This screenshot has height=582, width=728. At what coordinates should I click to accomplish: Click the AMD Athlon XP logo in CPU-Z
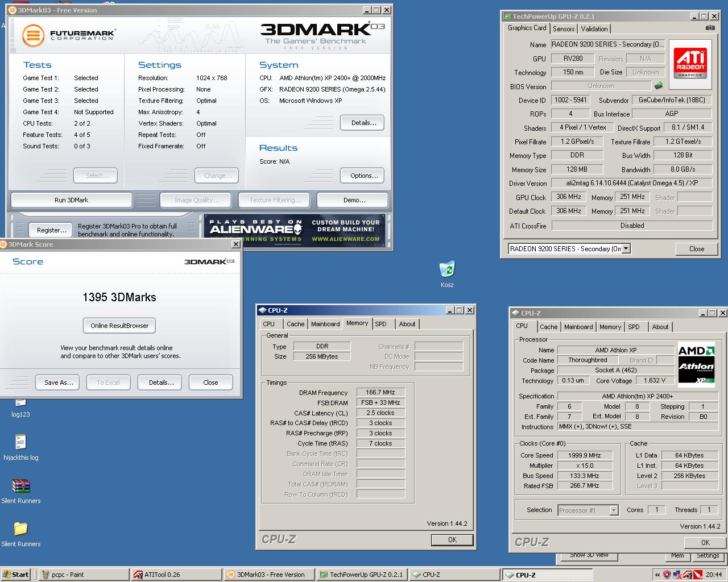coord(696,365)
